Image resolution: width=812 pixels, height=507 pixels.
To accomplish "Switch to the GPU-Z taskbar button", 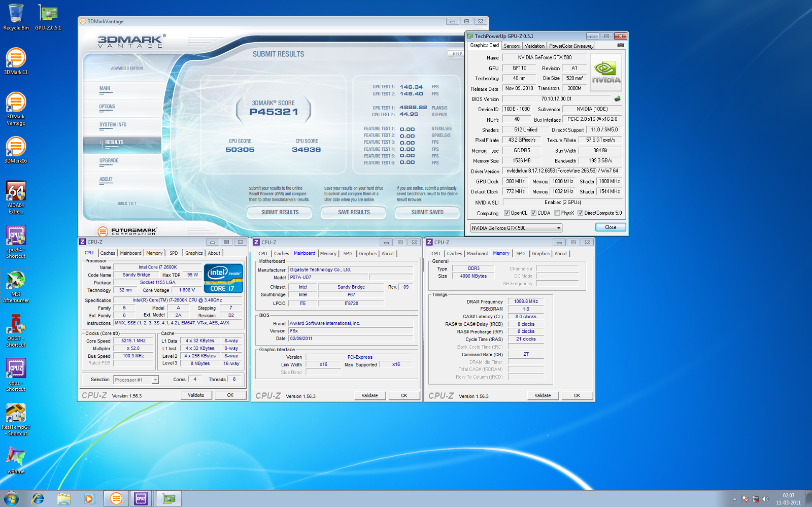I will point(169,499).
